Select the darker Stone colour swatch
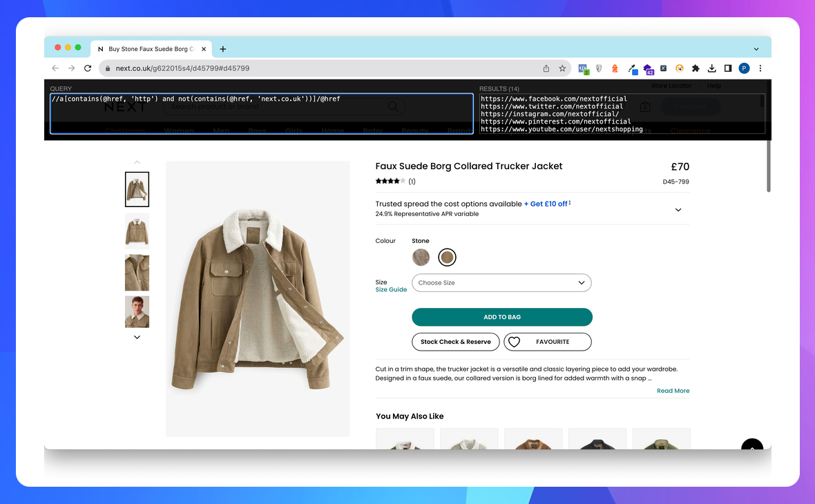The image size is (815, 504). pyautogui.click(x=447, y=256)
